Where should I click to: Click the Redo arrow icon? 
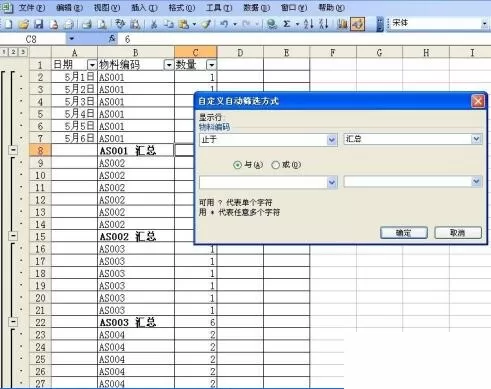click(246, 24)
